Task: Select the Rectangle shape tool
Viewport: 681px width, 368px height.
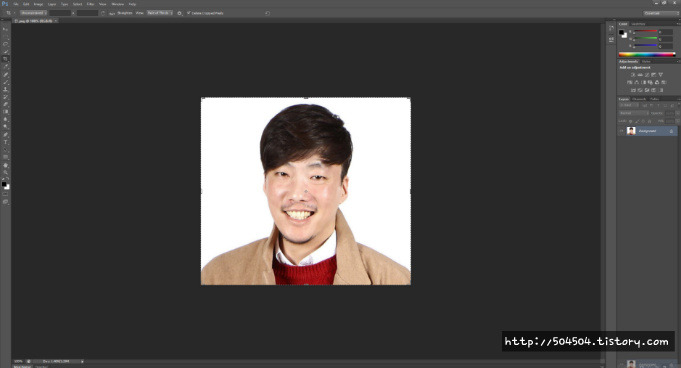Action: (5, 157)
